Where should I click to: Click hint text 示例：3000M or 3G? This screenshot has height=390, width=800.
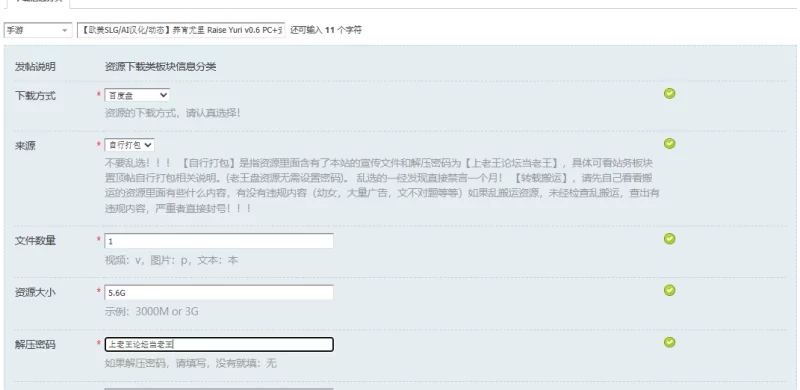[x=152, y=311]
